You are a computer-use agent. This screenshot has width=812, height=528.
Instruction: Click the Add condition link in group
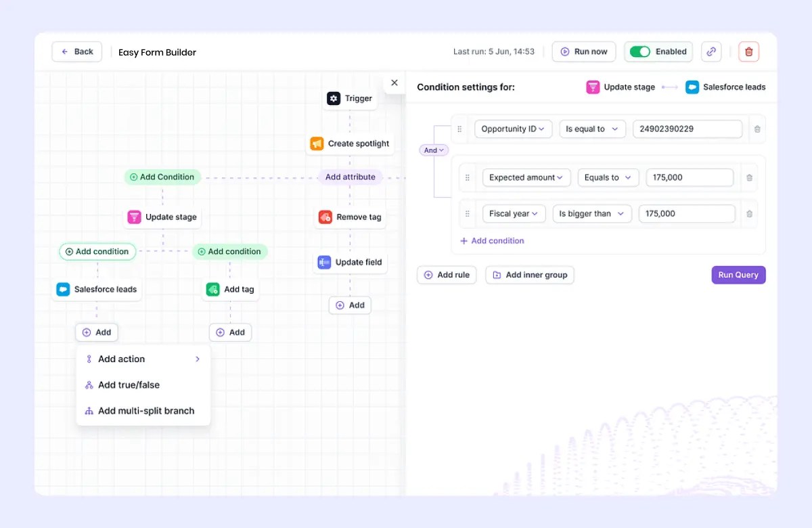(492, 240)
